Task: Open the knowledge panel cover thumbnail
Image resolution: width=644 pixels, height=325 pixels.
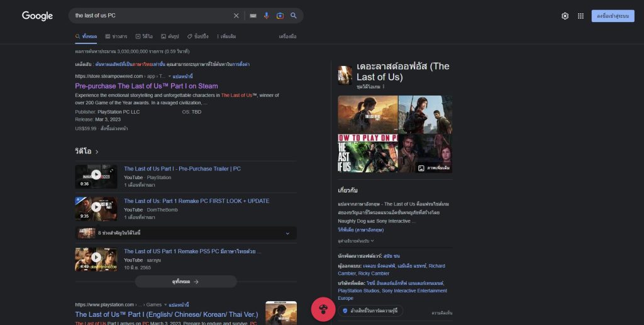Action: point(345,75)
